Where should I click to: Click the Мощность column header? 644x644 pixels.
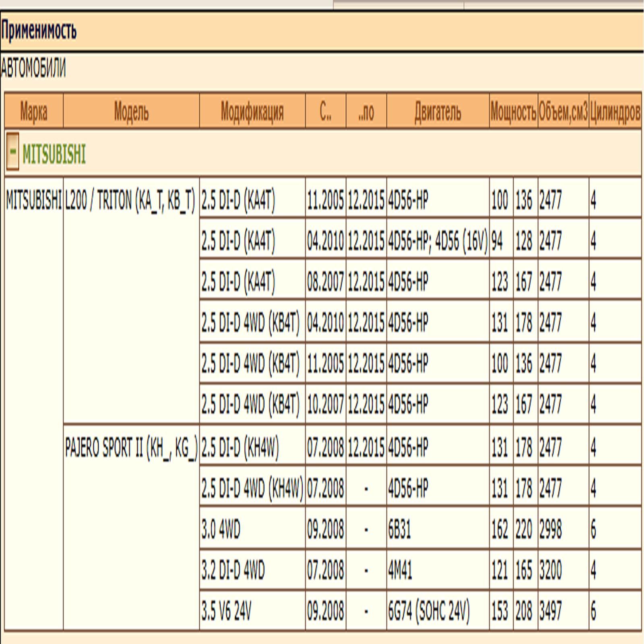coord(513,111)
